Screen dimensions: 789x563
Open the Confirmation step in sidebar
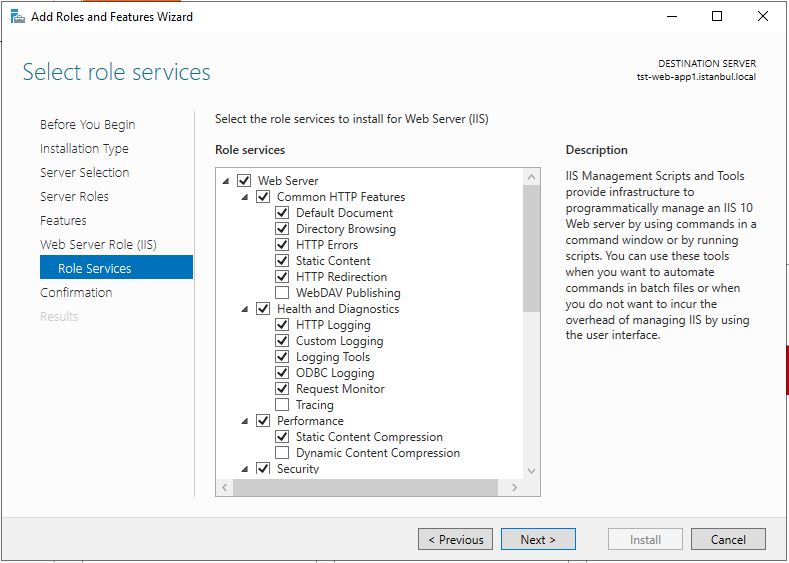click(x=76, y=292)
